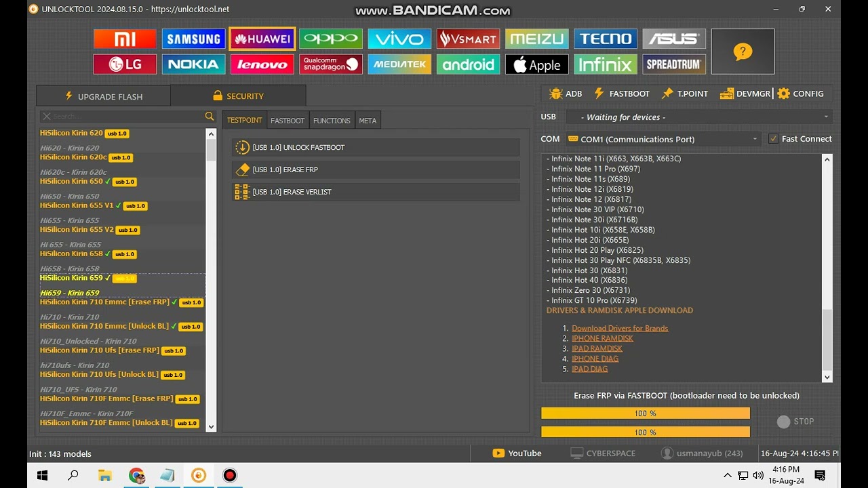Open CONFIG gear settings
868x488 pixels.
(x=800, y=94)
